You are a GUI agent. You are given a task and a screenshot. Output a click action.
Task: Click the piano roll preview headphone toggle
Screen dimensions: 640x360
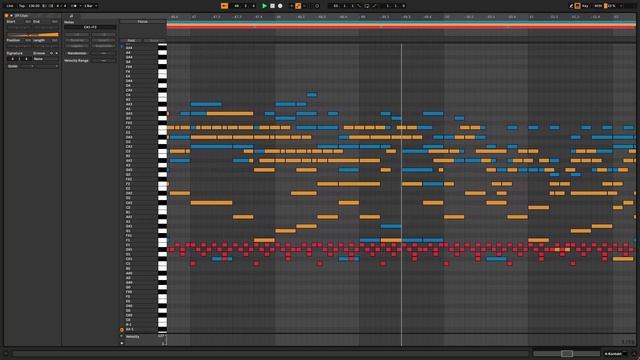coord(122,47)
